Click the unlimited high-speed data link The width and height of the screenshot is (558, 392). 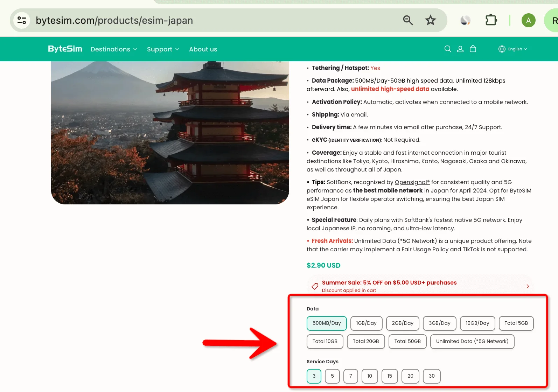(x=390, y=89)
